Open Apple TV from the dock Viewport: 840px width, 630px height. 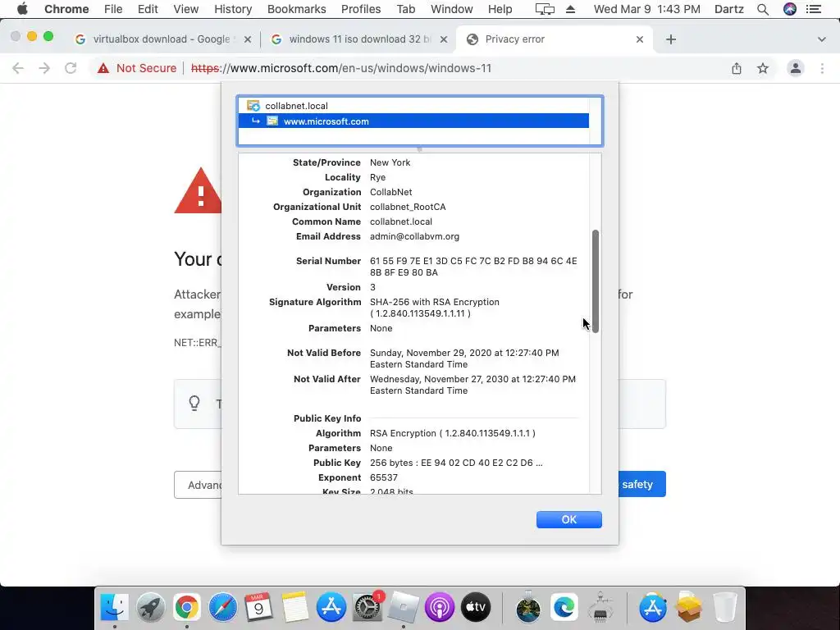tap(476, 607)
